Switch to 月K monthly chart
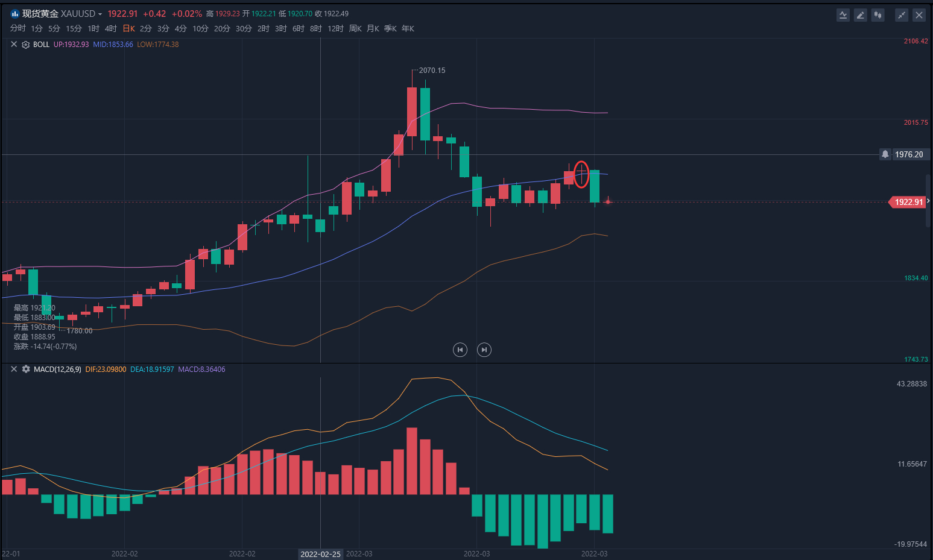933x560 pixels. coord(373,28)
